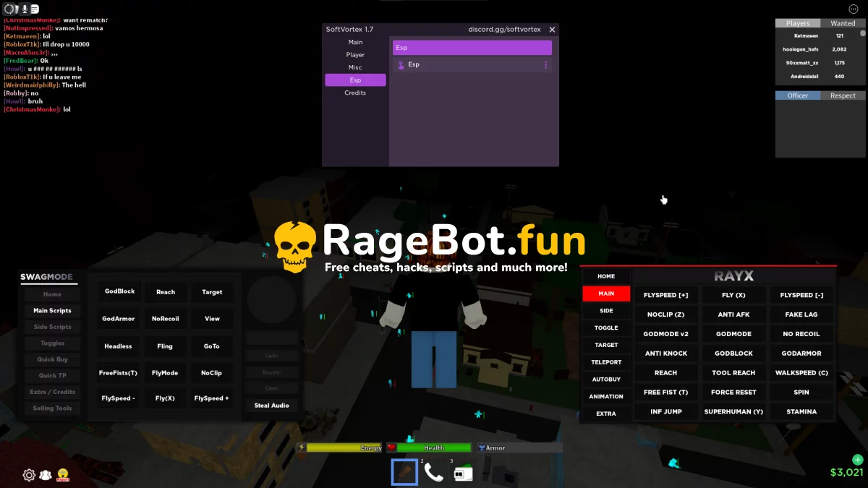Select the Officer tab
Image resolution: width=868 pixels, height=488 pixels.
798,95
